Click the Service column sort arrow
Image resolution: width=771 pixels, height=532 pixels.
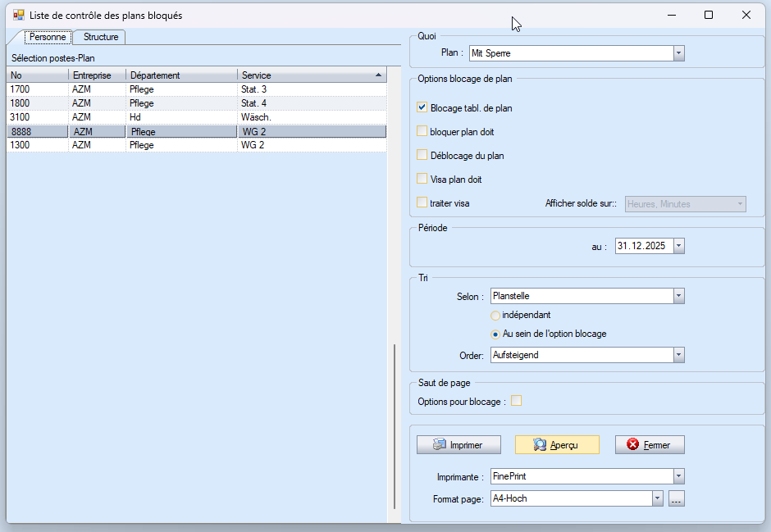pos(378,75)
